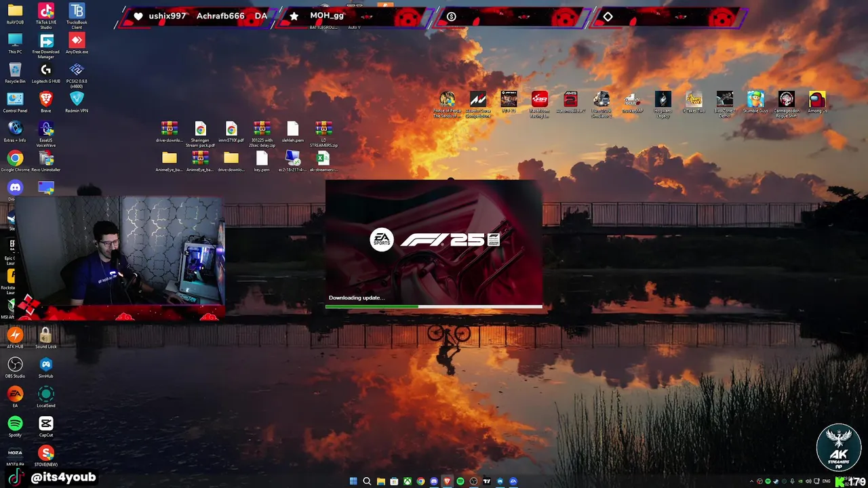868x488 pixels.
Task: Open Xbox app on the taskbar
Action: click(408, 481)
